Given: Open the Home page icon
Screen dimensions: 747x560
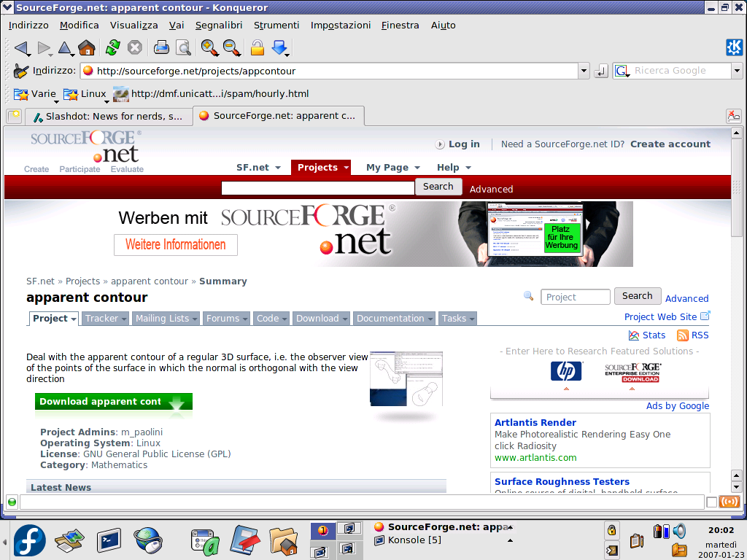Looking at the screenshot, I should coord(87,47).
